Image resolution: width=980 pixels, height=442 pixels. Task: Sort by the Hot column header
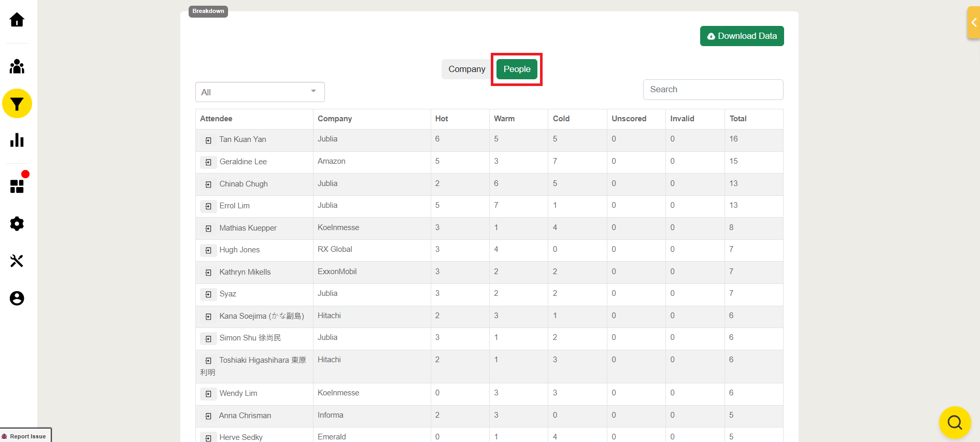tap(442, 119)
